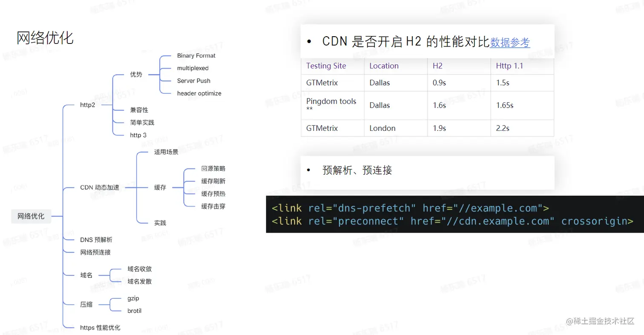Click the preconnect code line
Screen dimensions: 644x335
[452, 221]
